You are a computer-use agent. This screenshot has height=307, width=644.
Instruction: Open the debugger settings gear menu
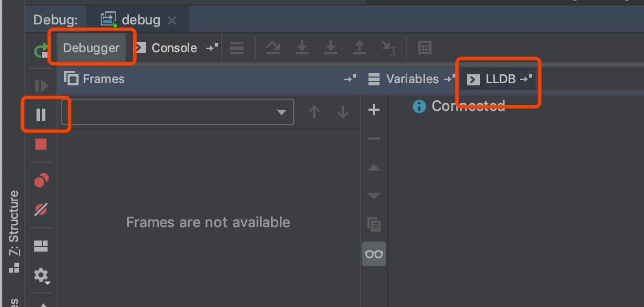(41, 275)
